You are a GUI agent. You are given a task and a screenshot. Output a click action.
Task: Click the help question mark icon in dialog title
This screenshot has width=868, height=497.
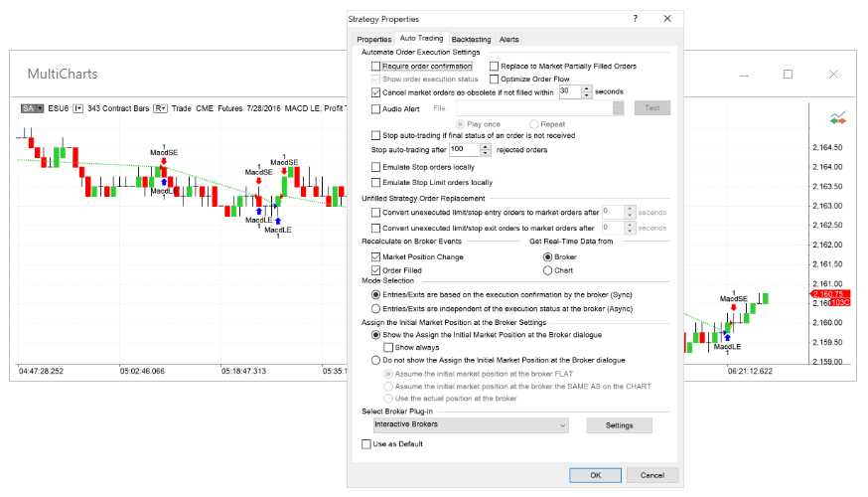[635, 18]
